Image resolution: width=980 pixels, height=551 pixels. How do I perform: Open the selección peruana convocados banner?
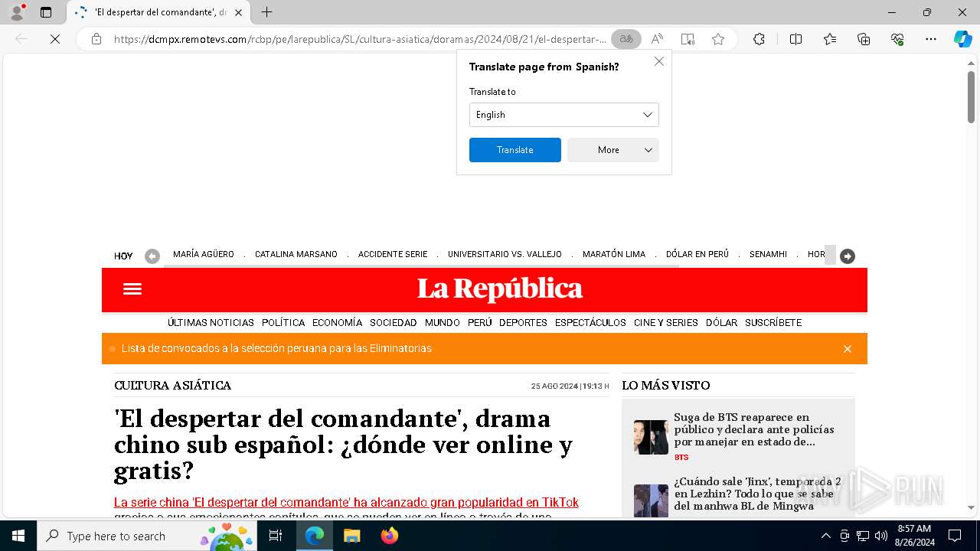click(276, 348)
